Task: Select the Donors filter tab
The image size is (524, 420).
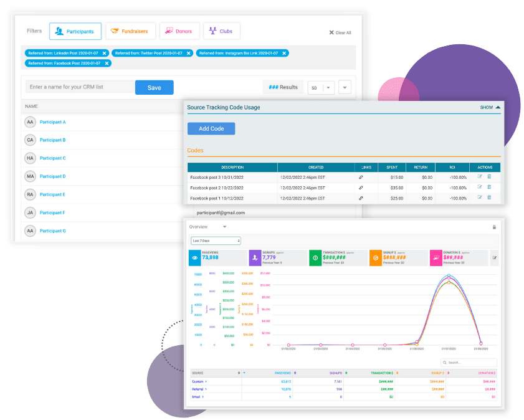Action: [179, 31]
